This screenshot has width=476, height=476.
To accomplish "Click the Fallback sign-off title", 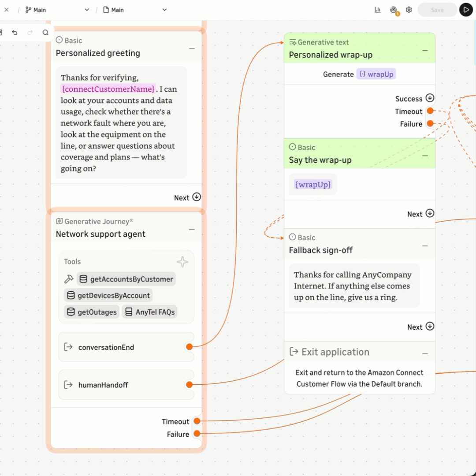I will coord(320,250).
